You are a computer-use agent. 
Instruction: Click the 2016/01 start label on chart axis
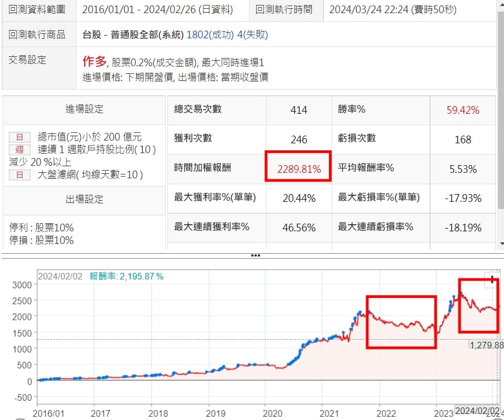point(48,413)
